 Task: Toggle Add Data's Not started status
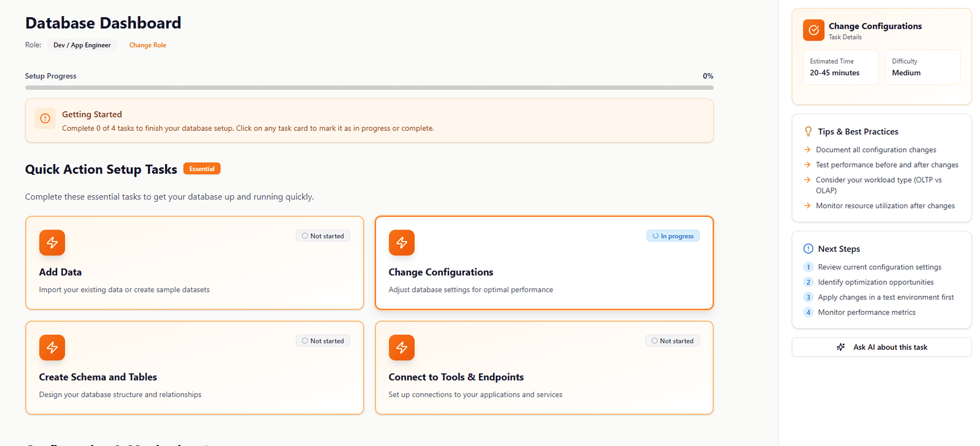[x=323, y=235]
